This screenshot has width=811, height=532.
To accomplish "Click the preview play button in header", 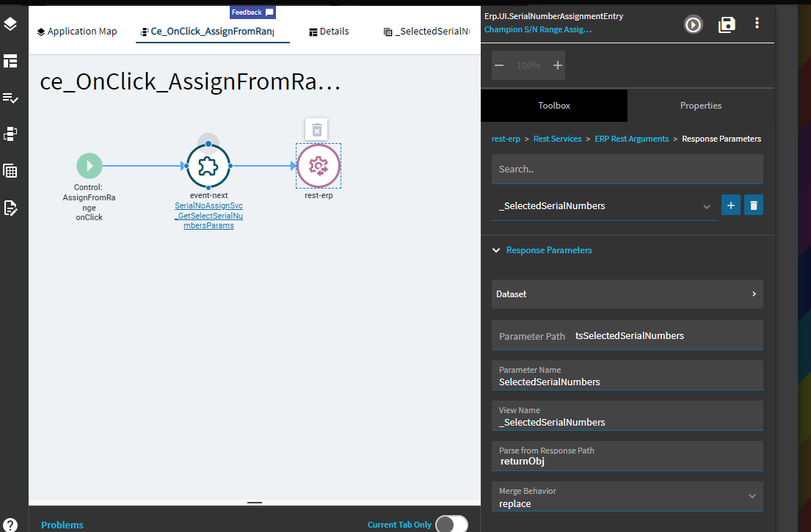I will pyautogui.click(x=693, y=24).
